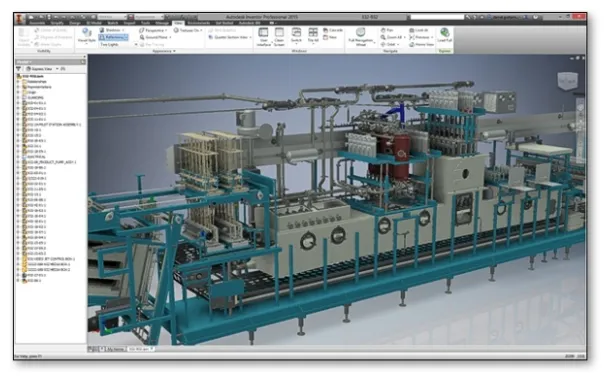The height and width of the screenshot is (382, 610).
Task: Click the Perspective view icon
Action: 142,30
